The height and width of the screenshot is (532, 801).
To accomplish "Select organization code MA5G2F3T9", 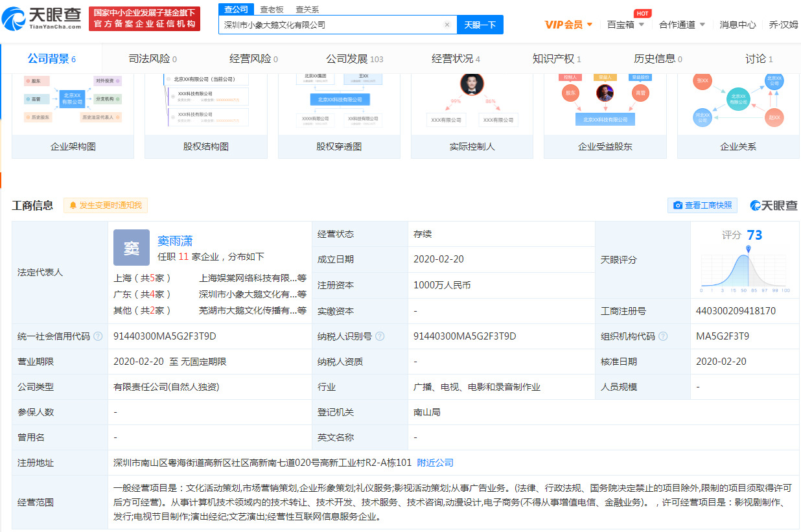I will [723, 336].
